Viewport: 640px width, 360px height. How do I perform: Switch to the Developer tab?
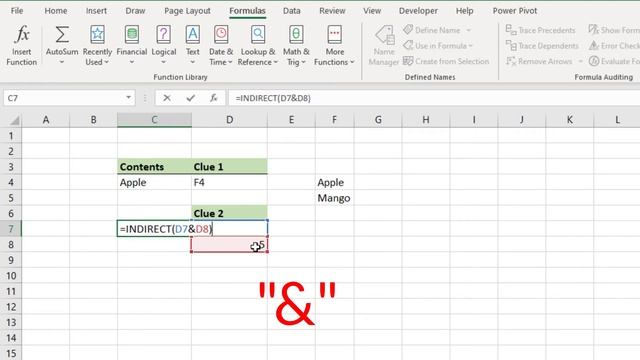point(418,11)
